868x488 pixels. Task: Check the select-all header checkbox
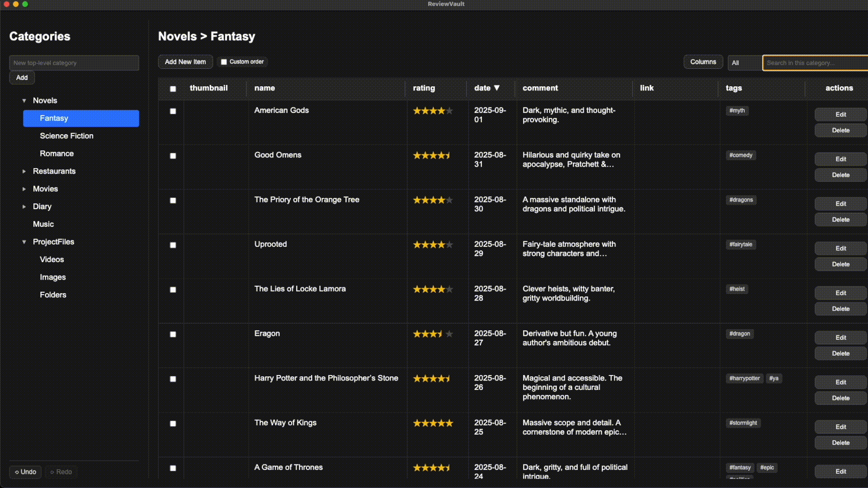(173, 89)
